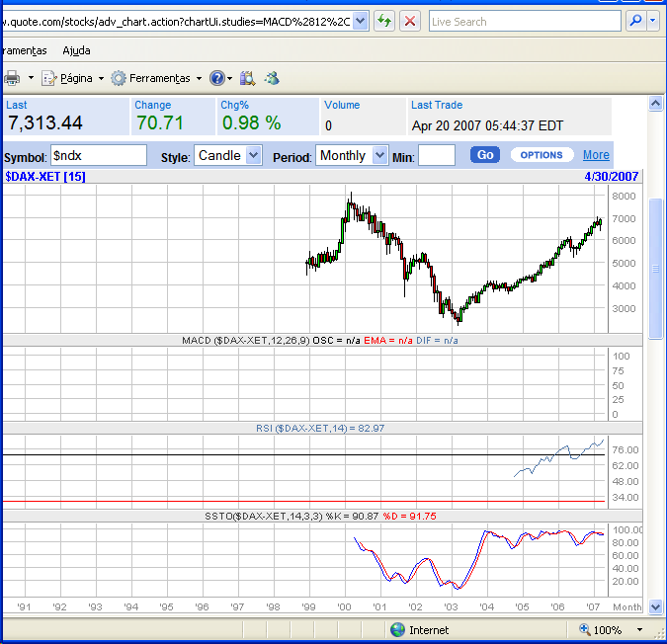The height and width of the screenshot is (644, 667).
Task: Open the Ajuda menu
Action: coord(76,50)
